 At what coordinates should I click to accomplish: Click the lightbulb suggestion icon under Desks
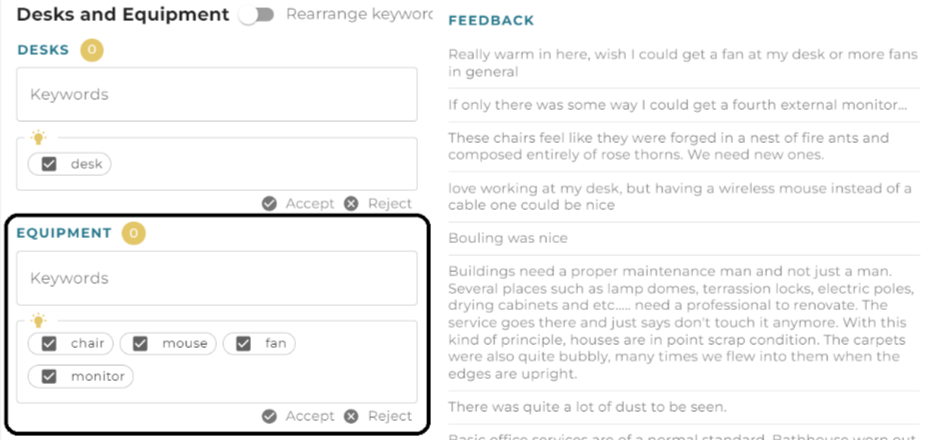pos(39,138)
